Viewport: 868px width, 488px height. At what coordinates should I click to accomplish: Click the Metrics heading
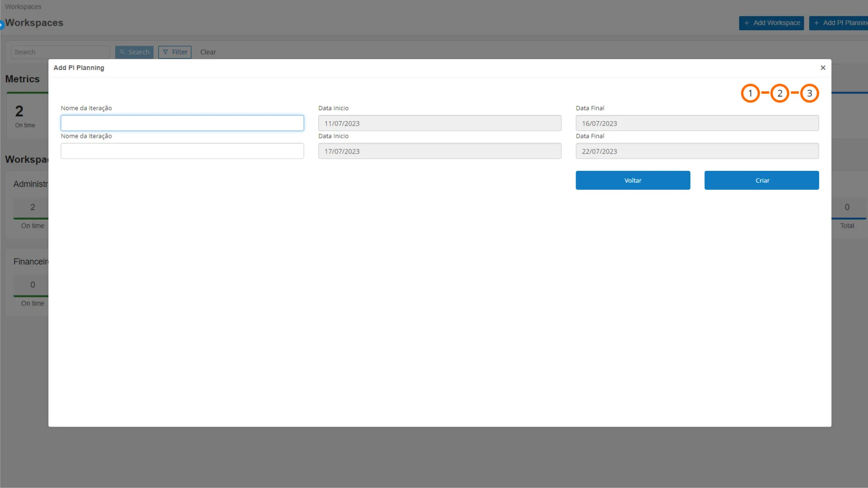click(x=22, y=79)
